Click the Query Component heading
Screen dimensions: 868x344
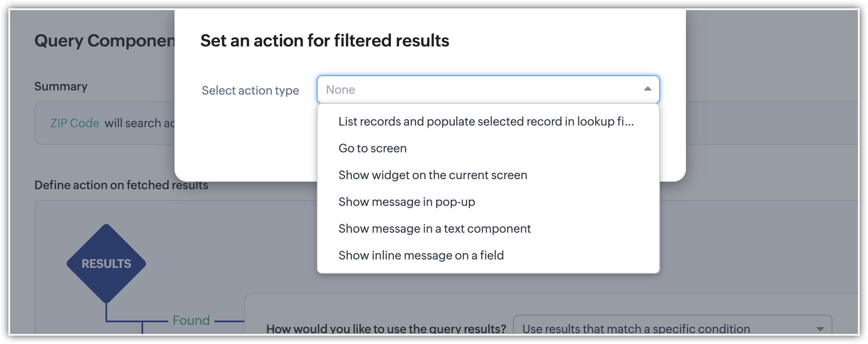[x=105, y=41]
